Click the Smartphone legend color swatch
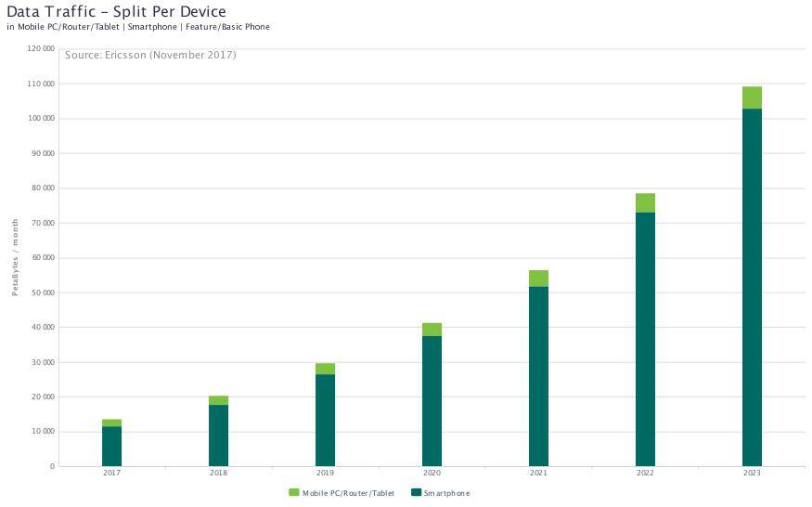 tap(416, 492)
